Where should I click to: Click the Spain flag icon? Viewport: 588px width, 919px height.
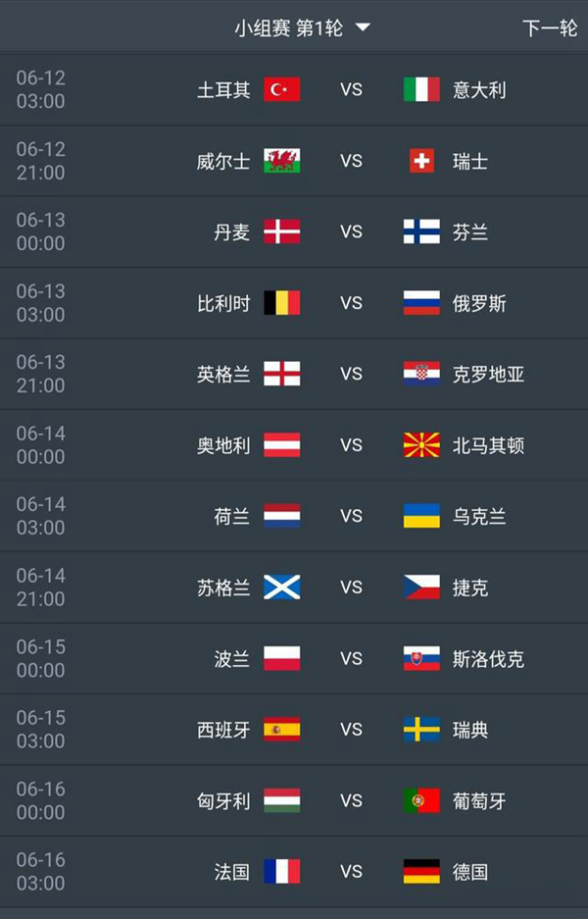tap(282, 730)
